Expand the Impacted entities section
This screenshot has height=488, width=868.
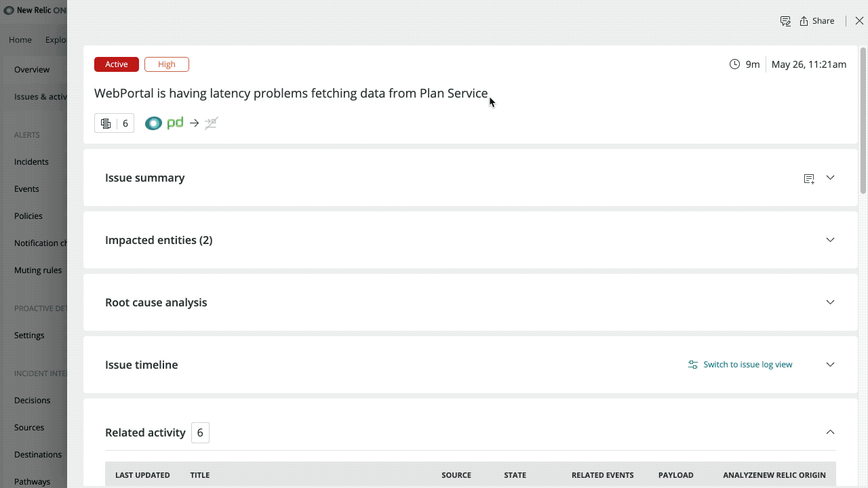[x=830, y=239]
